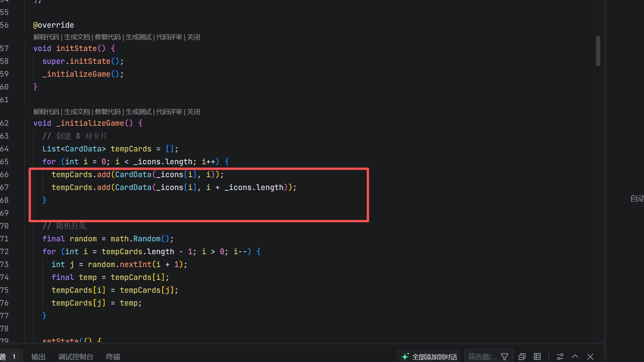This screenshot has height=362, width=644.
Task: Click 关闭 above void _initializeGame
Action: point(194,112)
